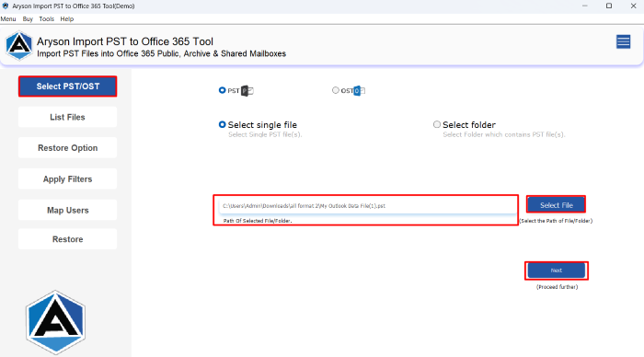Minimize the application window
The width and height of the screenshot is (644, 357).
coord(585,6)
